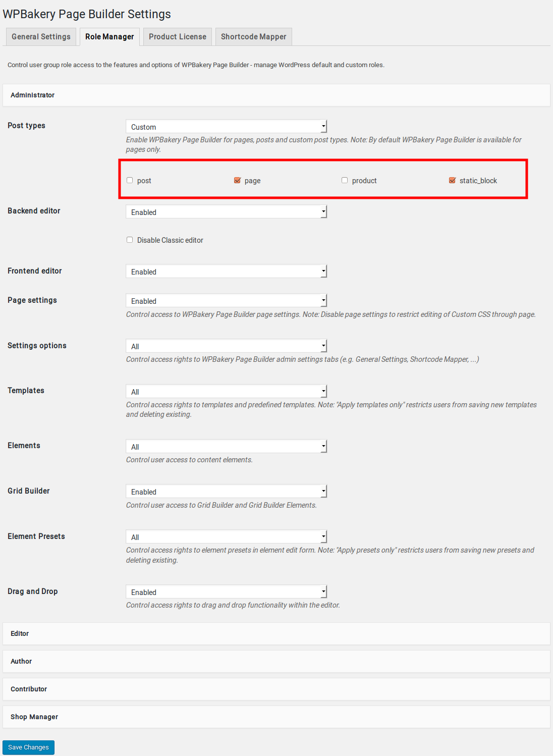Click the Frontend editor label
The height and width of the screenshot is (756, 553).
click(x=34, y=271)
